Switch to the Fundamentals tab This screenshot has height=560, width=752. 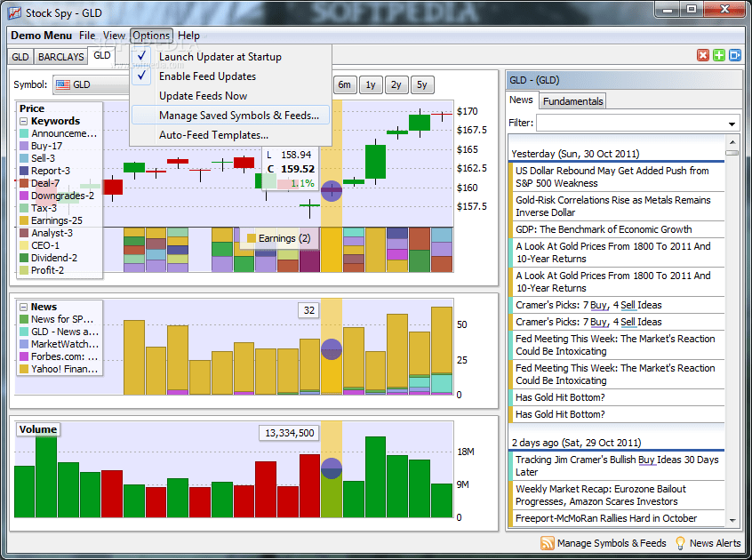click(572, 100)
